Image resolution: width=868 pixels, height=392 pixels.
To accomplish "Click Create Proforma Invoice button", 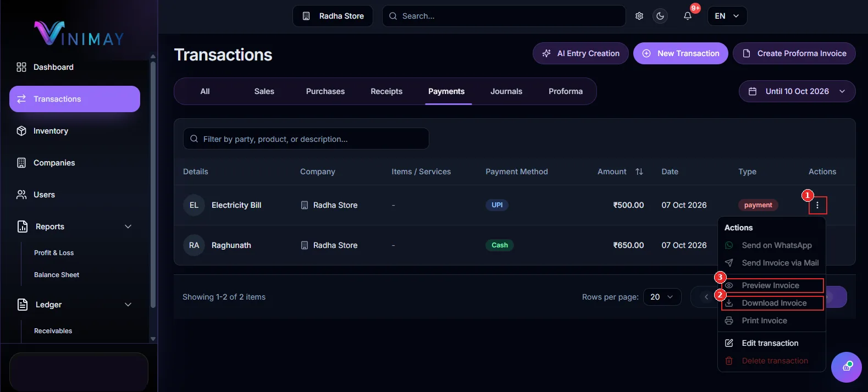I will (794, 53).
